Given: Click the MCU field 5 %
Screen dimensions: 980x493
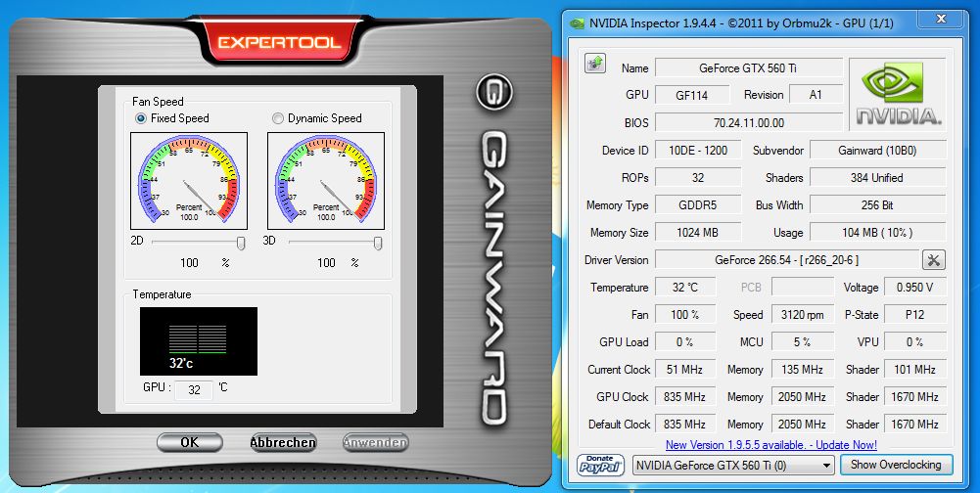Looking at the screenshot, I should [803, 342].
